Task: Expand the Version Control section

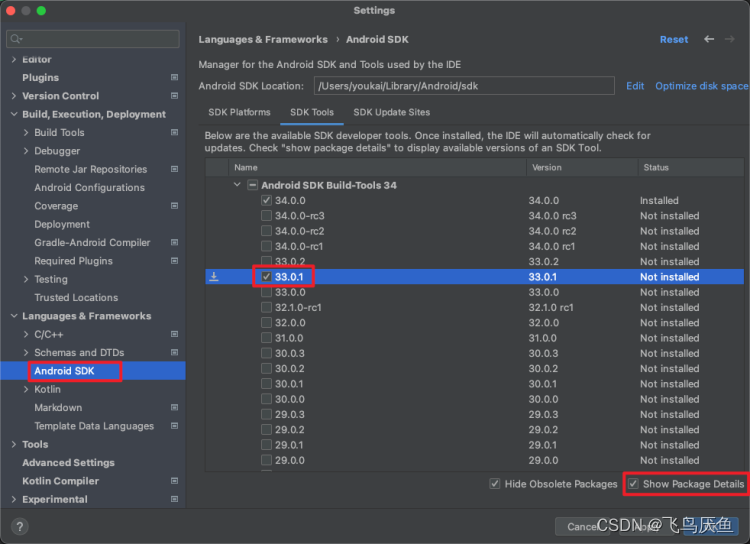Action: coord(14,96)
